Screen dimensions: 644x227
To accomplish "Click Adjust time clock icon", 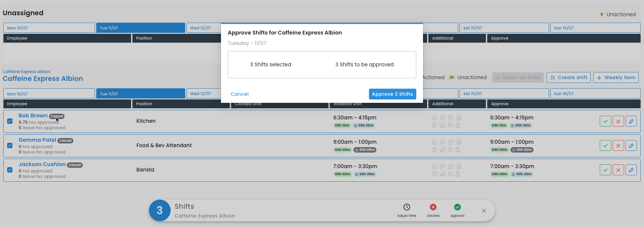I will 406,207.
